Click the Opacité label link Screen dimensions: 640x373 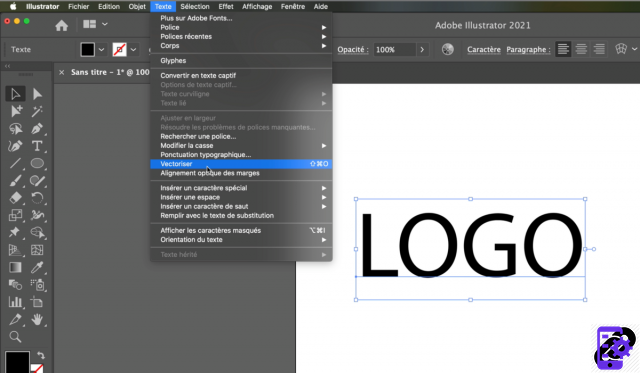(353, 49)
